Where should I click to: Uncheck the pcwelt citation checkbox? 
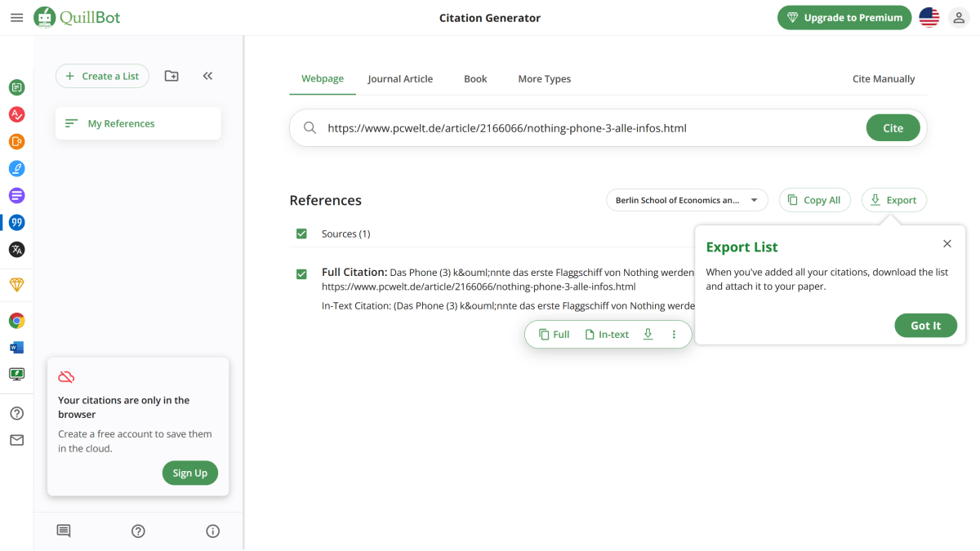coord(301,273)
